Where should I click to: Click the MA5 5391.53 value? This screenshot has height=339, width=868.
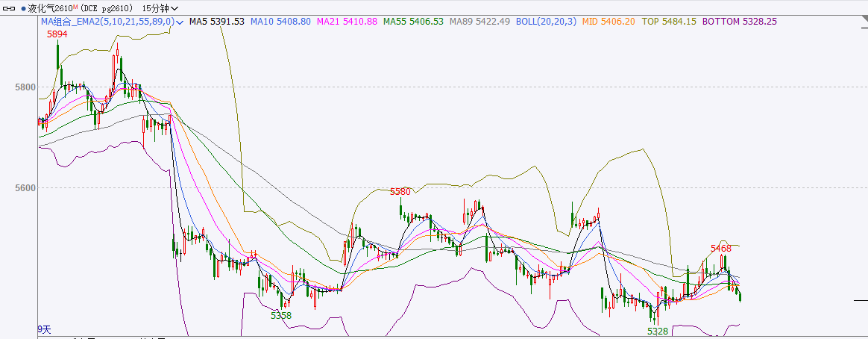[216, 22]
